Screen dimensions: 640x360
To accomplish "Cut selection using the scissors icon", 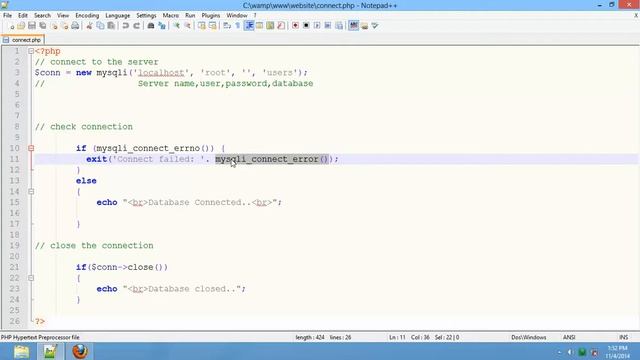I will tap(89, 26).
